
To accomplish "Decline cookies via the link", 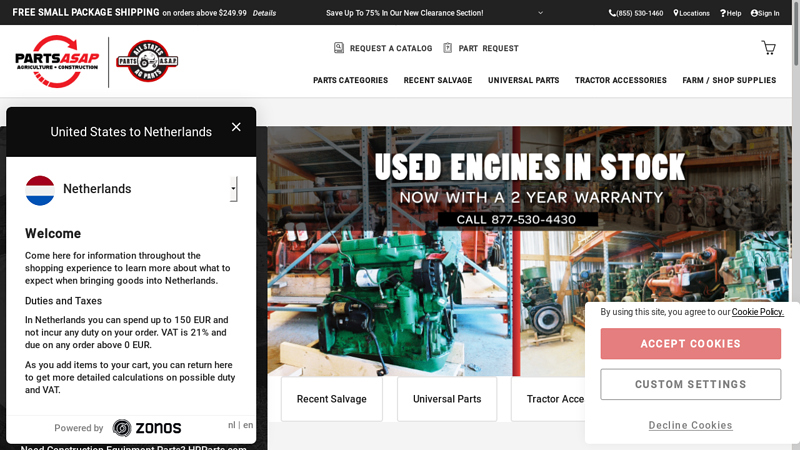I will pos(690,425).
